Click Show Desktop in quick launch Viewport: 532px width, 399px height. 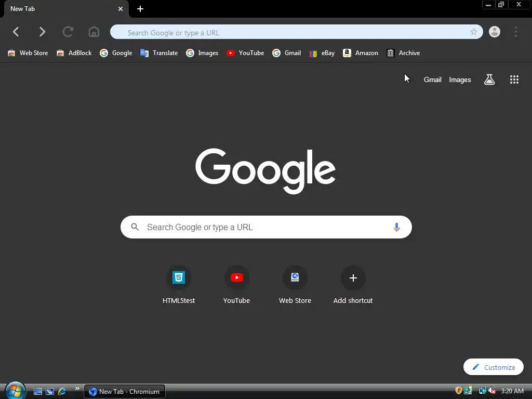[x=37, y=392]
